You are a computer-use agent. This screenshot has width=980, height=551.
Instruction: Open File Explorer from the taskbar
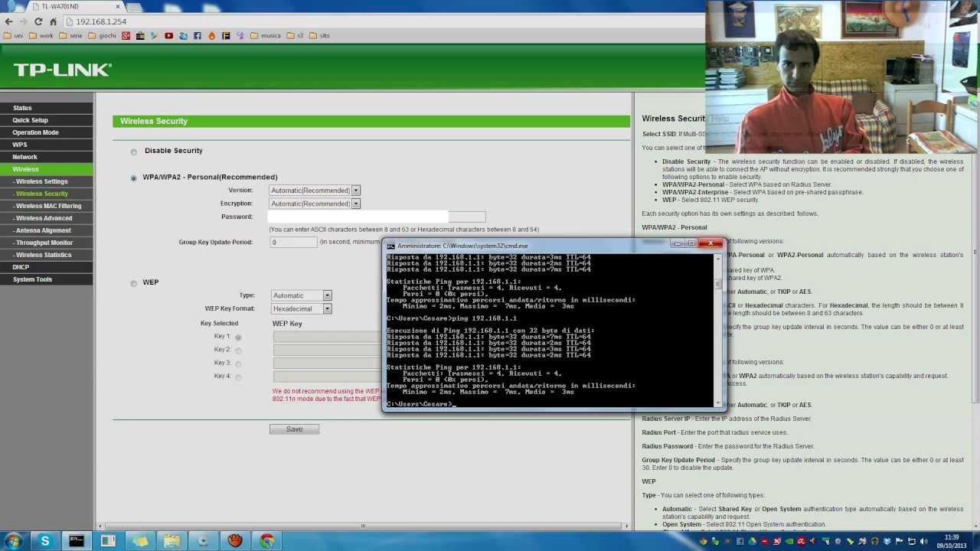coord(171,541)
